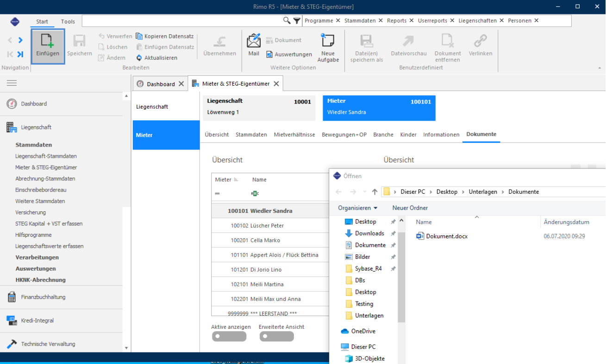Click the Neue Aufgabe icon
The image size is (606, 364).
[328, 41]
